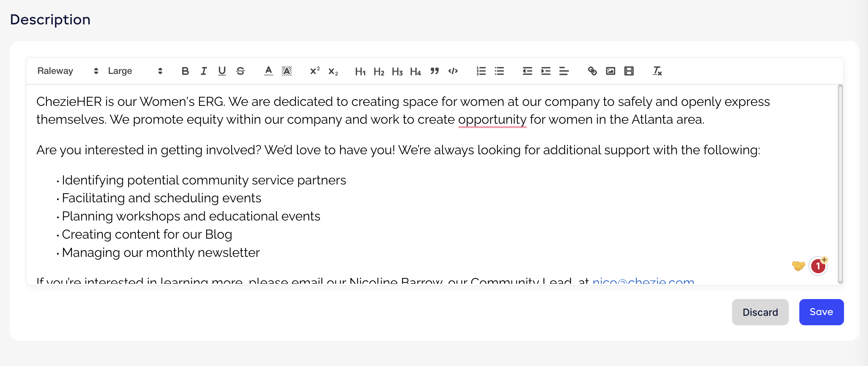The width and height of the screenshot is (868, 366).
Task: Discard the description changes
Action: pos(760,312)
